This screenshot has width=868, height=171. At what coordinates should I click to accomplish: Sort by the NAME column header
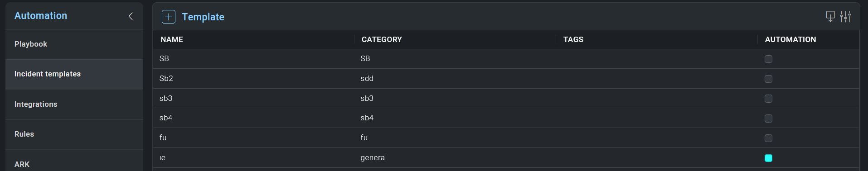pyautogui.click(x=172, y=39)
